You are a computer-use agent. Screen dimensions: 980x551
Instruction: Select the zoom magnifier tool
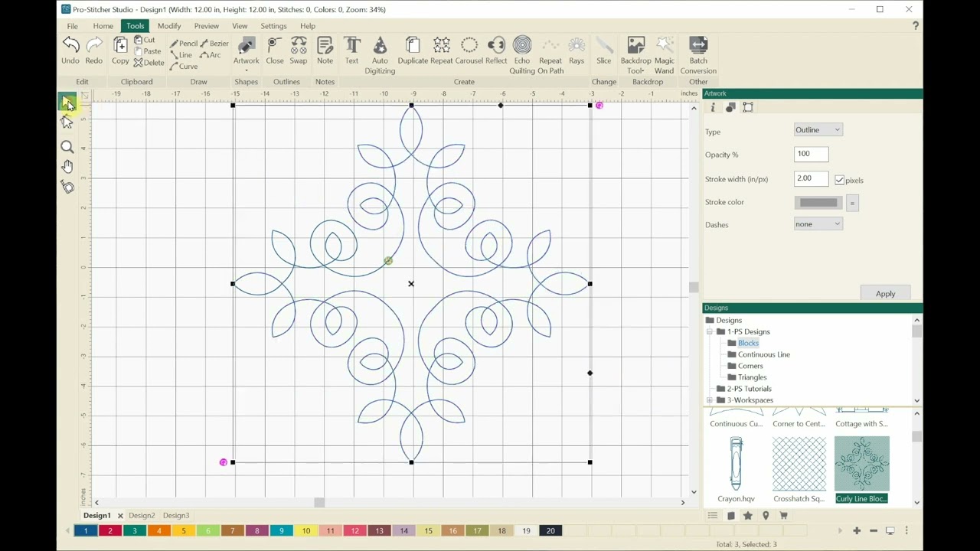tap(67, 147)
